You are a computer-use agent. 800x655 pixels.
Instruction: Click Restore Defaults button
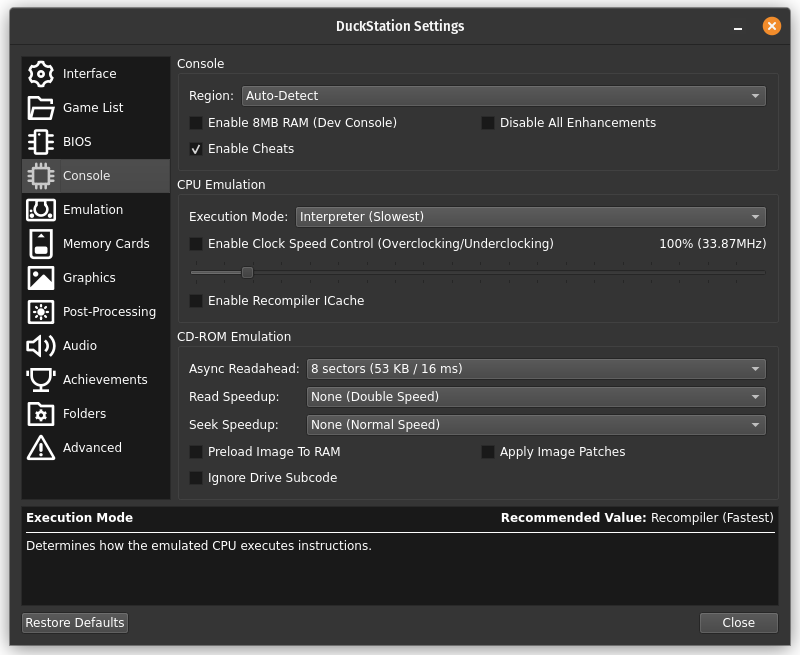tap(75, 623)
